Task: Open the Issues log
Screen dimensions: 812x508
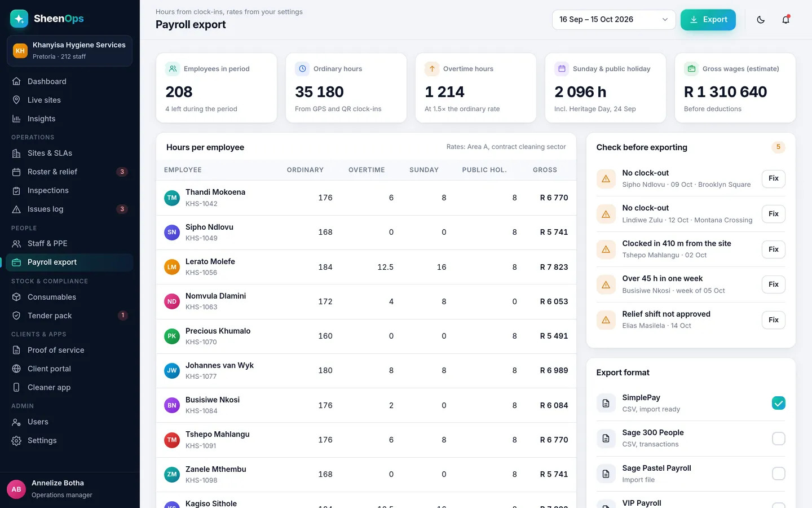Action: (x=69, y=209)
